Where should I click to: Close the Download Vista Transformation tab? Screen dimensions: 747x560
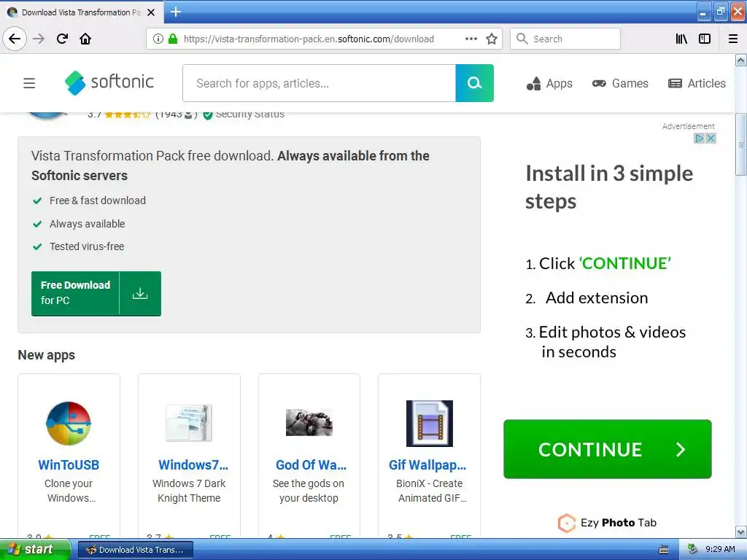pyautogui.click(x=151, y=12)
